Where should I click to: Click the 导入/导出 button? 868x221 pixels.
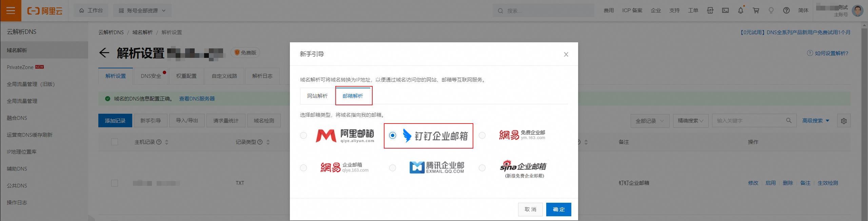point(187,120)
